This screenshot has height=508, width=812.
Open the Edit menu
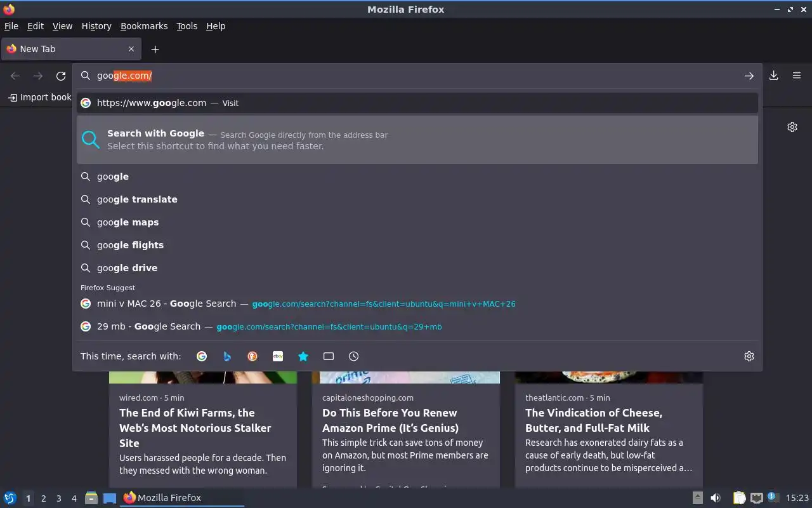pyautogui.click(x=36, y=26)
